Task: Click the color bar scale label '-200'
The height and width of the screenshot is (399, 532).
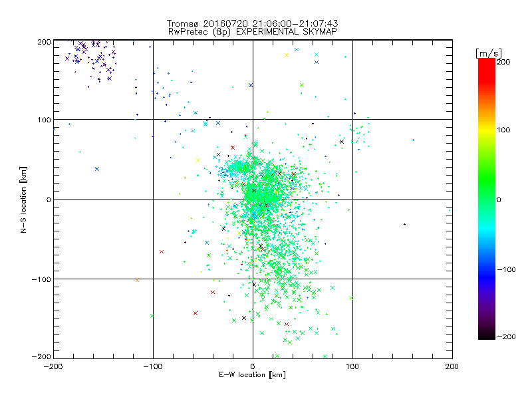Action: tap(506, 336)
